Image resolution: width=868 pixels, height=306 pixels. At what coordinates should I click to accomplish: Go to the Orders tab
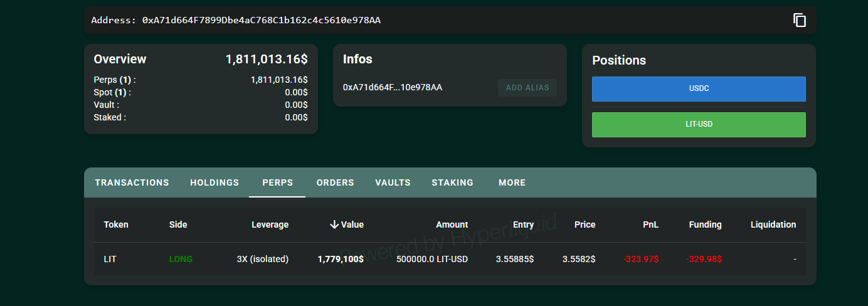335,182
